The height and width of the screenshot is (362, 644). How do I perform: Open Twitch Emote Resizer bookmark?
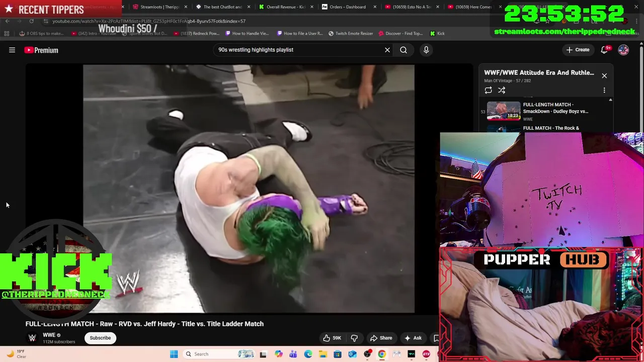351,33
